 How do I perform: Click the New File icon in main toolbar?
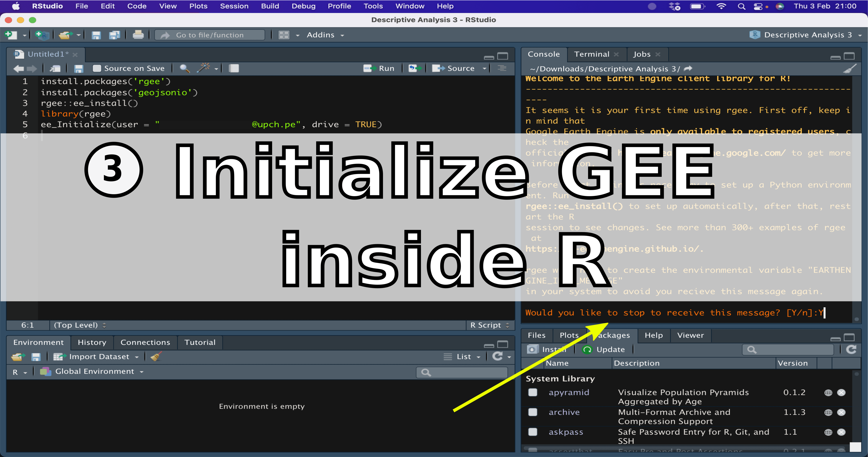[x=11, y=35]
